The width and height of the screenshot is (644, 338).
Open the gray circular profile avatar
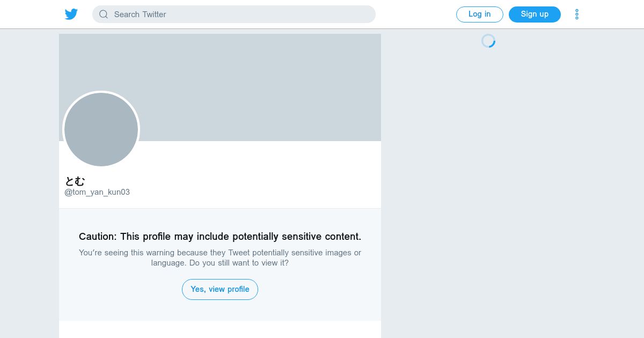pyautogui.click(x=101, y=129)
